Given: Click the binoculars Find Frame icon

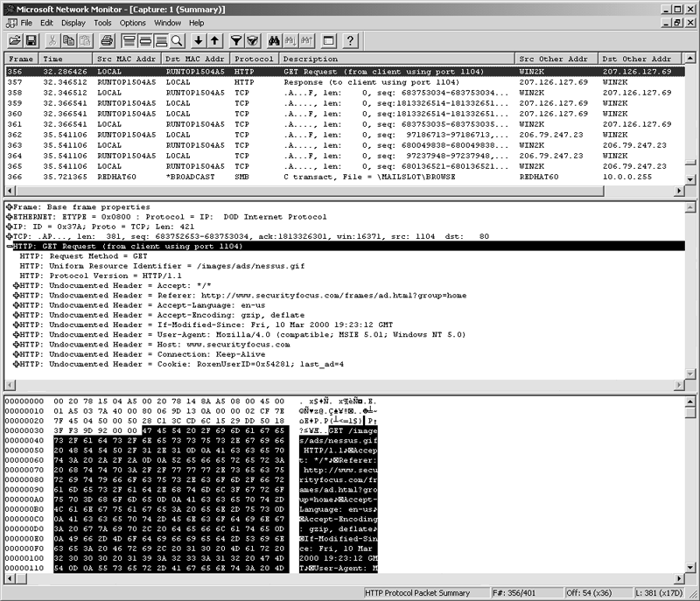Looking at the screenshot, I should click(274, 41).
